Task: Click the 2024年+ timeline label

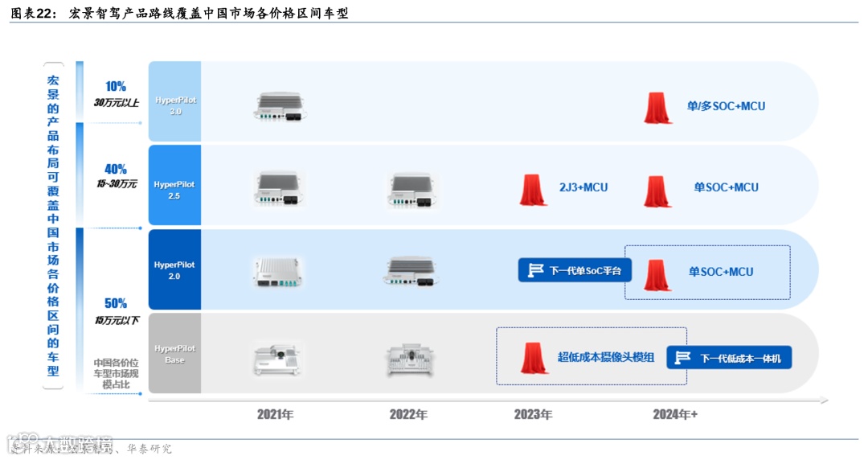Action: [675, 414]
